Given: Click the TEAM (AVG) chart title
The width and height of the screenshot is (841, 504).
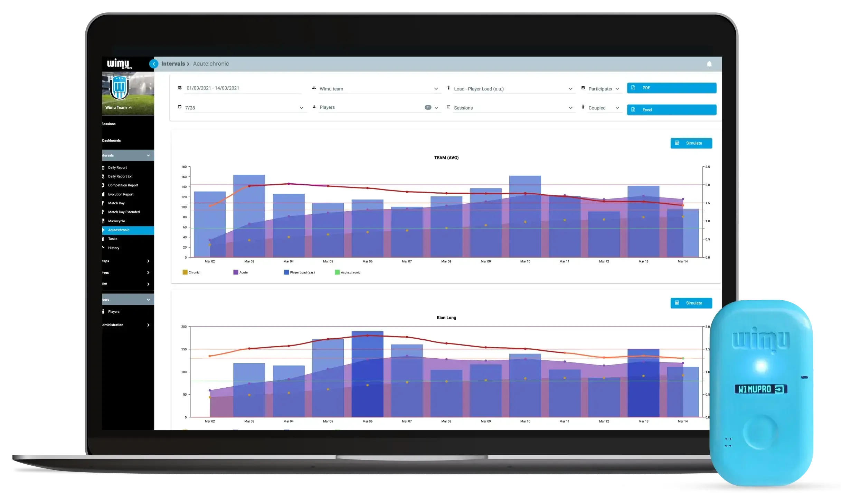Looking at the screenshot, I should (446, 158).
